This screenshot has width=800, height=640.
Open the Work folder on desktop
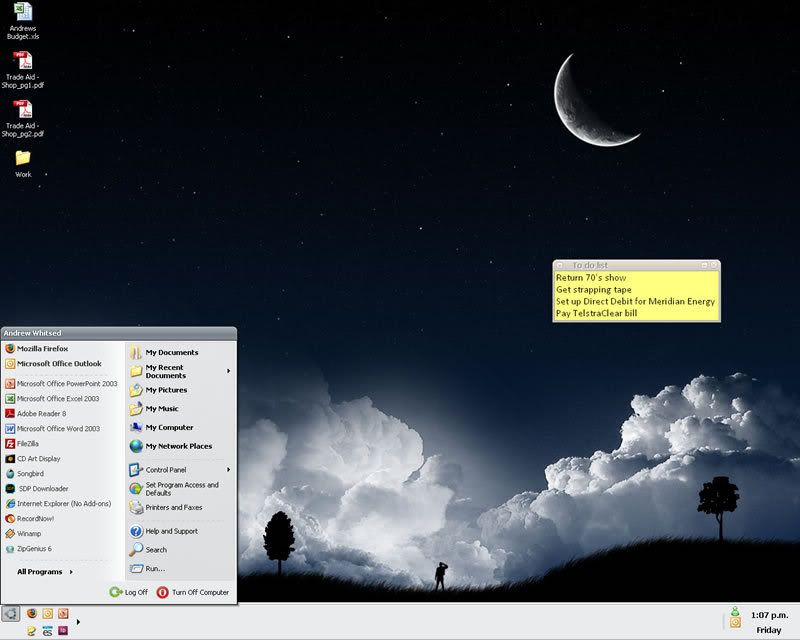click(23, 163)
